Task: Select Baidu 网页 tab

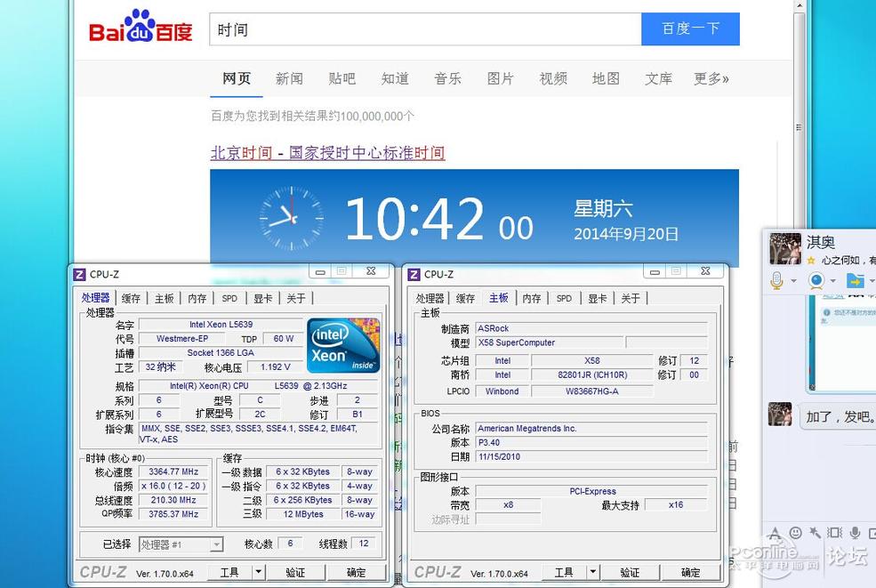Action: 237,79
